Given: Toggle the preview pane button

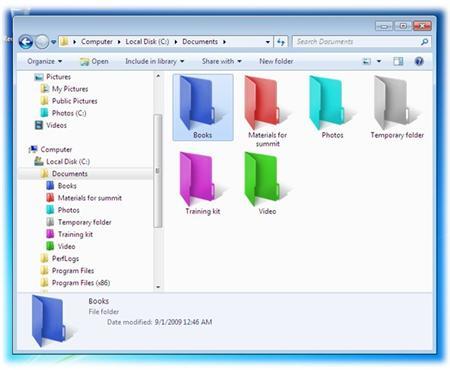Looking at the screenshot, I should tap(398, 61).
